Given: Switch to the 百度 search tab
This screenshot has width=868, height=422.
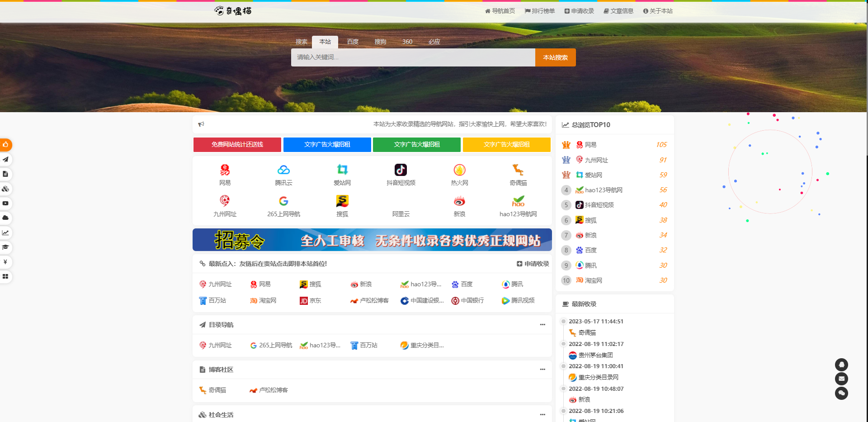Looking at the screenshot, I should tap(353, 42).
